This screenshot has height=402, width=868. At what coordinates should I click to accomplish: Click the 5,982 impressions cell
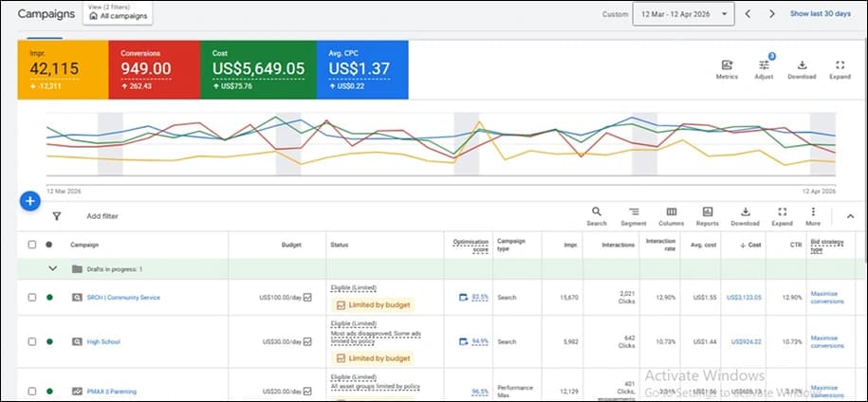570,341
